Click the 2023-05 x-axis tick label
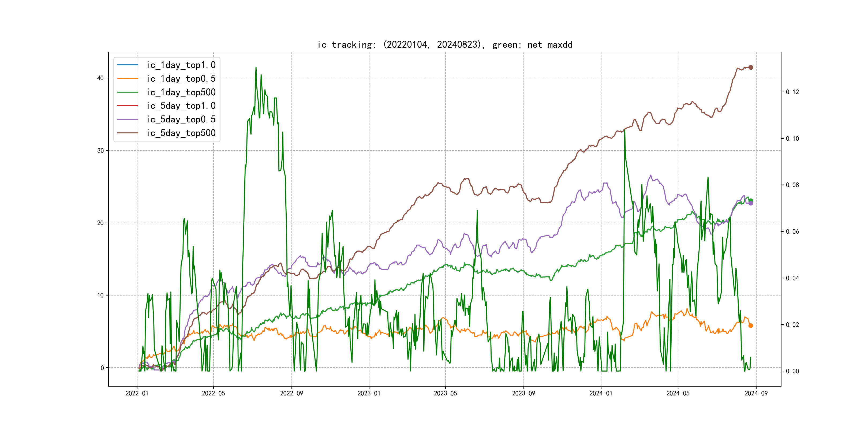This screenshot has height=434, width=868. point(445,393)
